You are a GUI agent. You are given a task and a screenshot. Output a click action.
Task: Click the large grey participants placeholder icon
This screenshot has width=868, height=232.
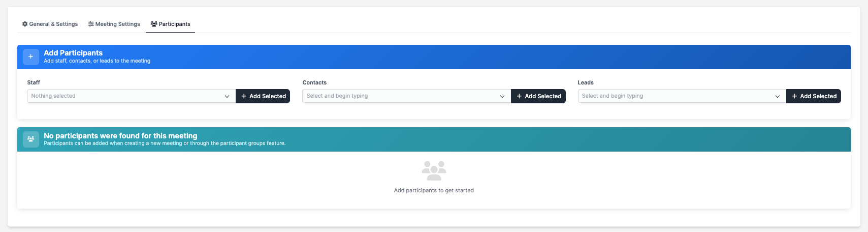click(x=434, y=171)
